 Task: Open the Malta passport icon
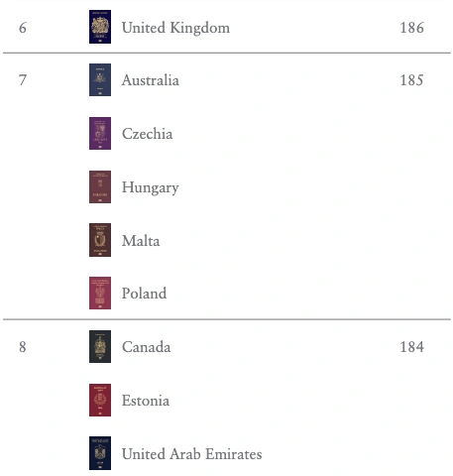(x=100, y=240)
